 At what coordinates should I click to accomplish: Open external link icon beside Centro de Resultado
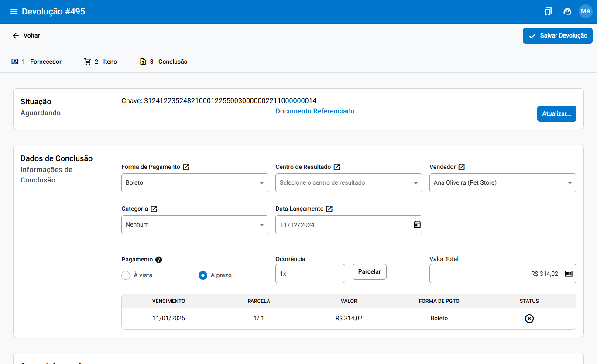(x=337, y=167)
